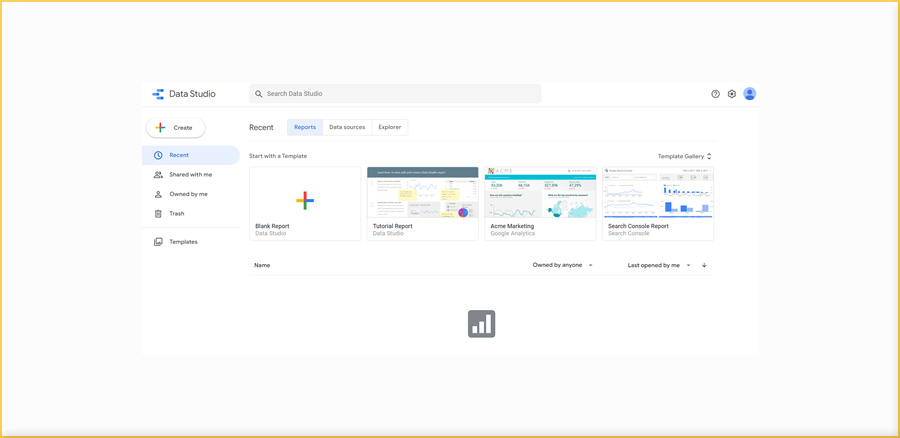Switch to the Data sources tab
The height and width of the screenshot is (438, 900).
click(347, 127)
